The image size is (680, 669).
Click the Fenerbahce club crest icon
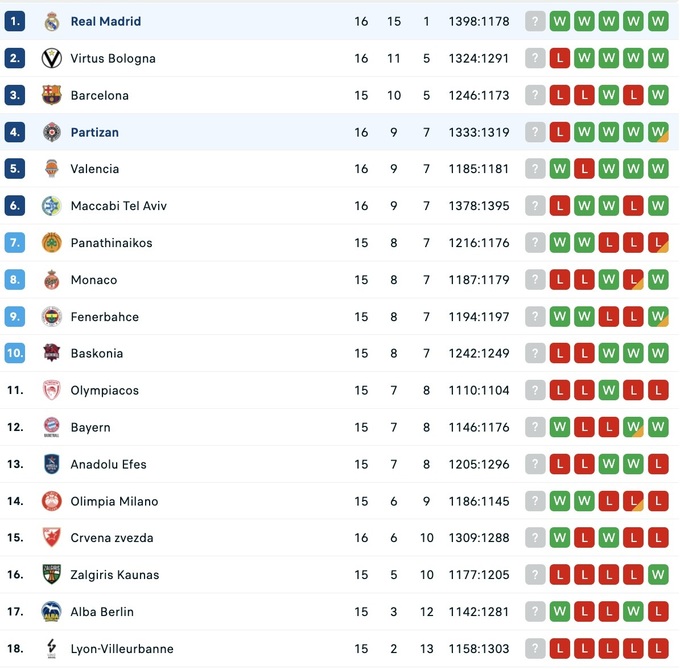coord(52,317)
